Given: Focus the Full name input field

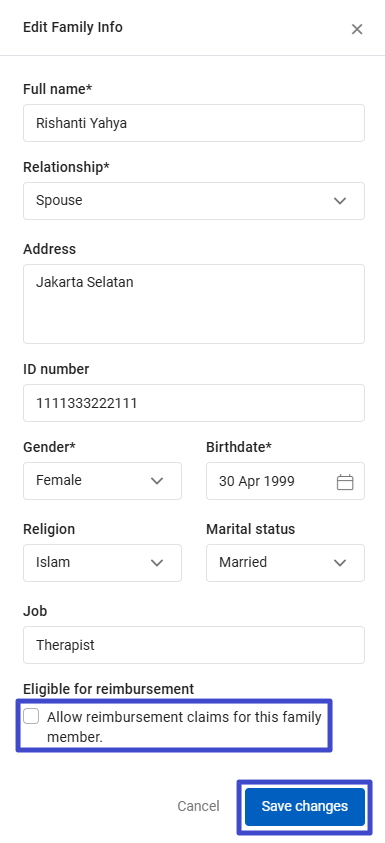Looking at the screenshot, I should coord(194,123).
